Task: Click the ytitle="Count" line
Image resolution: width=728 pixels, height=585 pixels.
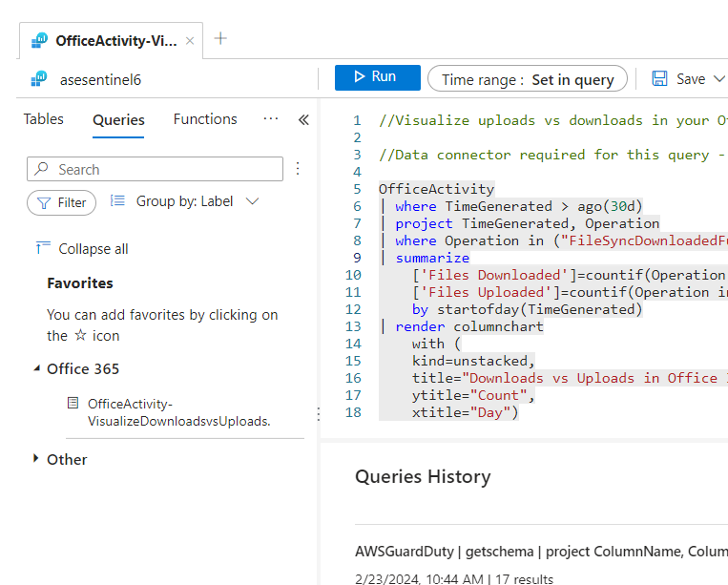Action: point(473,395)
